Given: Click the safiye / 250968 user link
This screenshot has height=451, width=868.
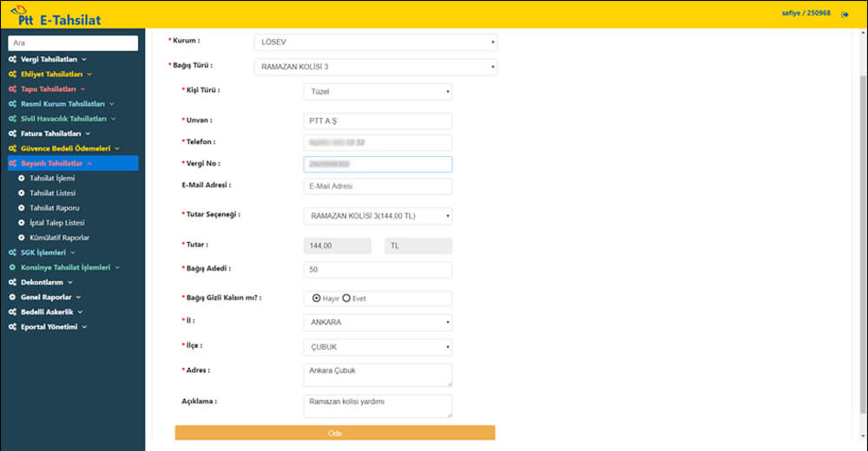Looking at the screenshot, I should (806, 13).
